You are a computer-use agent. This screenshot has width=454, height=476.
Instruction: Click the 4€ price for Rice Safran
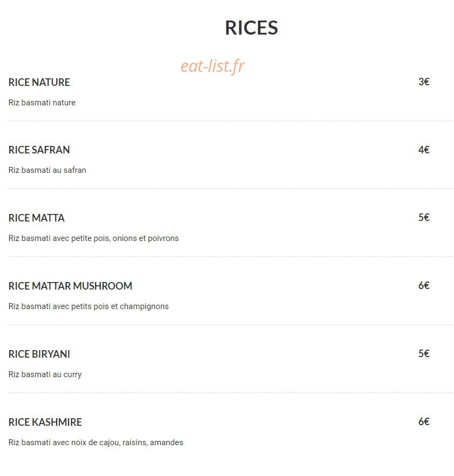[424, 150]
